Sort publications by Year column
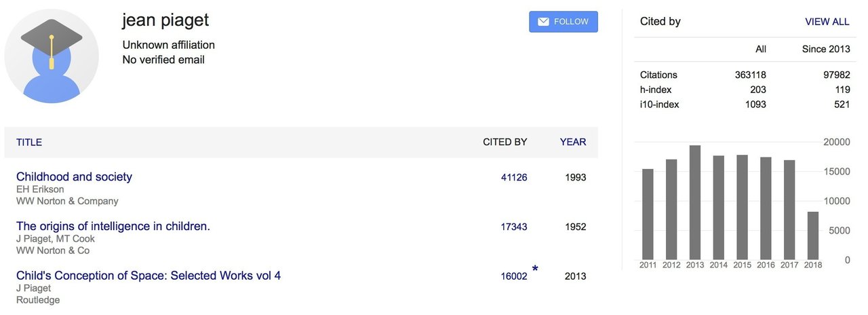This screenshot has height=315, width=868. [x=572, y=143]
